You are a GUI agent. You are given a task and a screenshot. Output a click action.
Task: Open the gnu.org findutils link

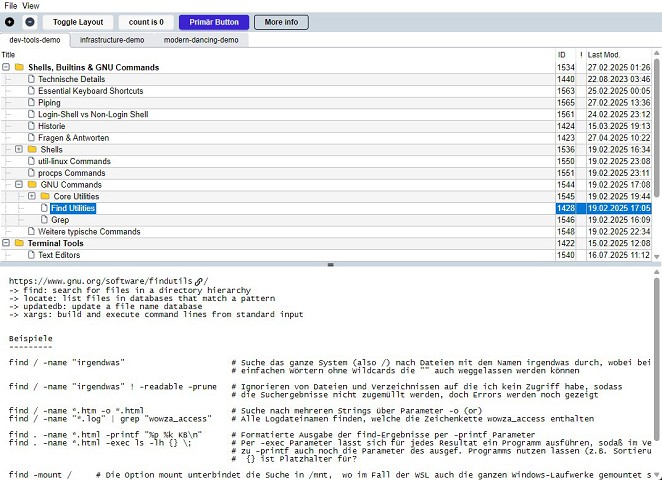point(100,281)
